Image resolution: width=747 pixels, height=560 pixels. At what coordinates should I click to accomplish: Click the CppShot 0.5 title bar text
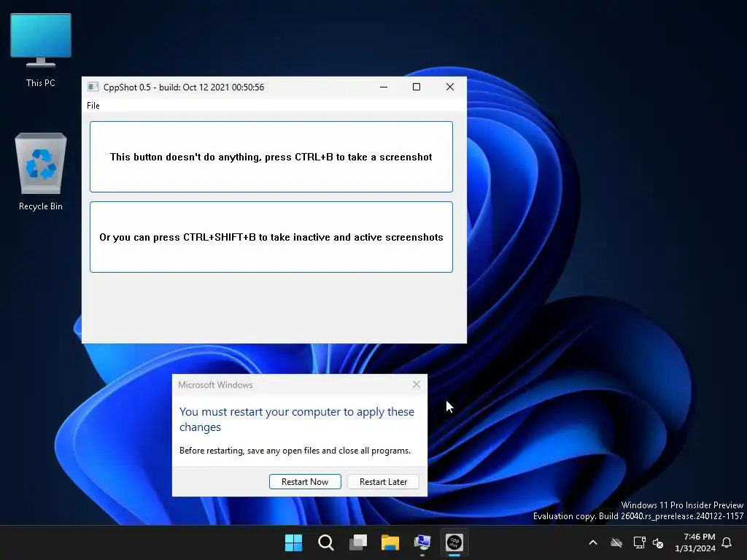point(183,87)
